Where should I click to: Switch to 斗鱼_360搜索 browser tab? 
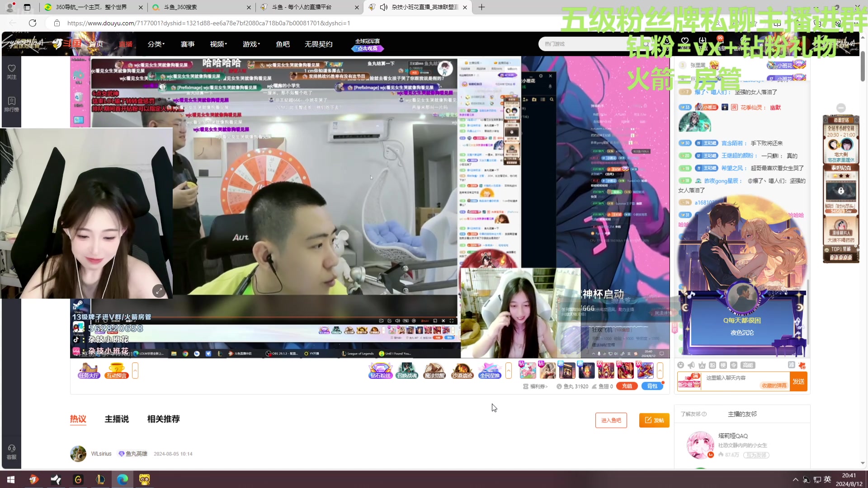(x=201, y=7)
